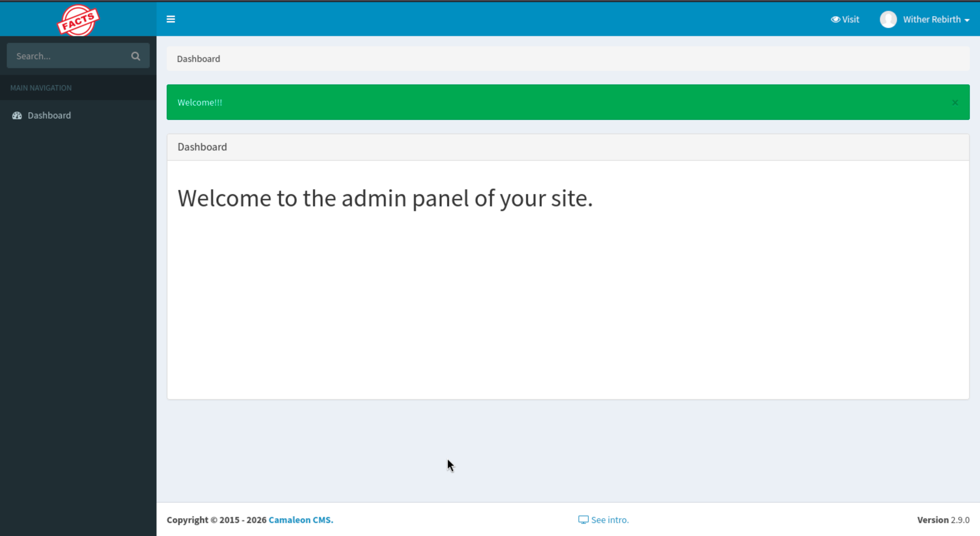Open the Camaleon CMS footer link
The height and width of the screenshot is (536, 980).
pyautogui.click(x=300, y=520)
